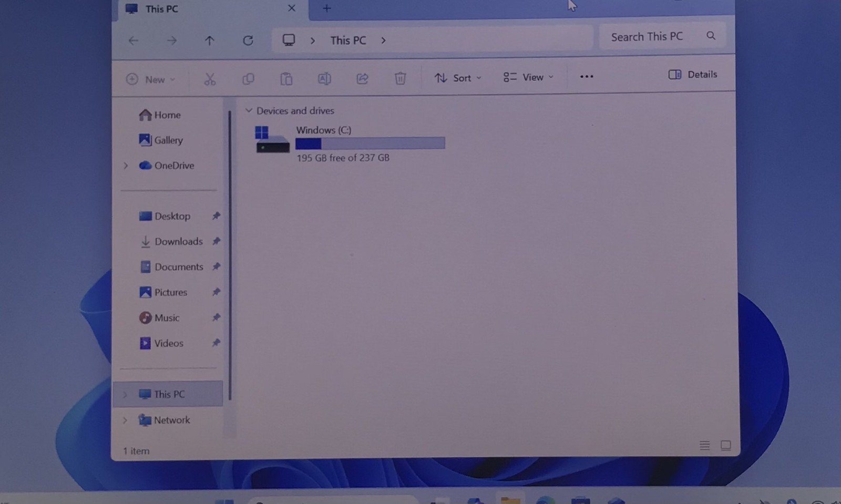Select the Cut scissors icon
The image size is (841, 504).
(x=210, y=79)
